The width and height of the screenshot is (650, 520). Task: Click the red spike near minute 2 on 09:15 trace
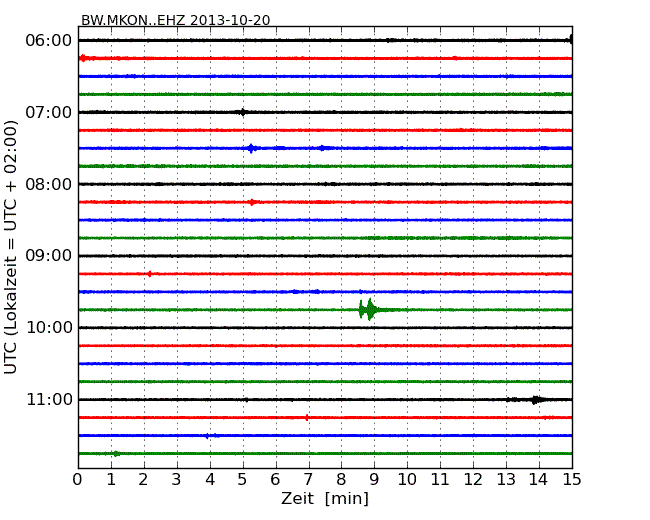click(149, 274)
